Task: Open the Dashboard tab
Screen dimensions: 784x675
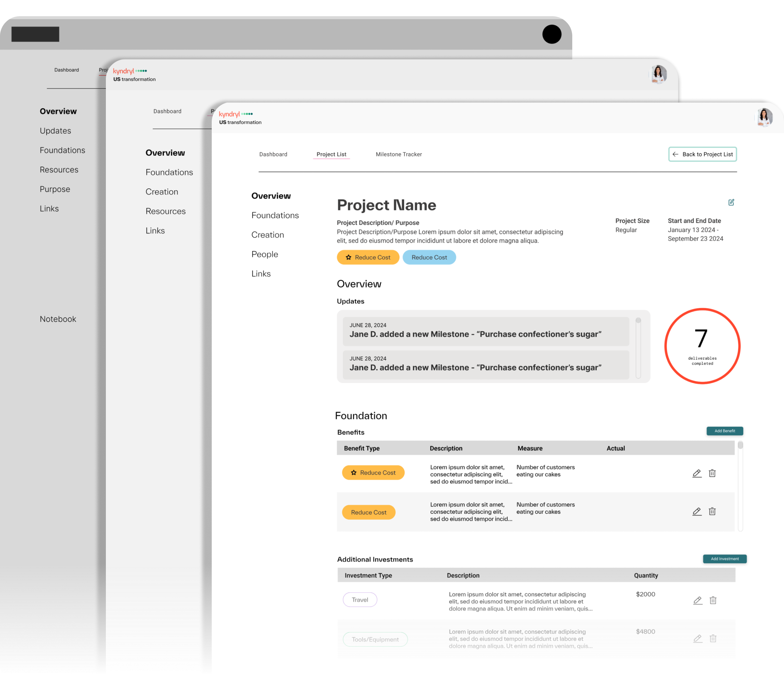Action: 273,154
